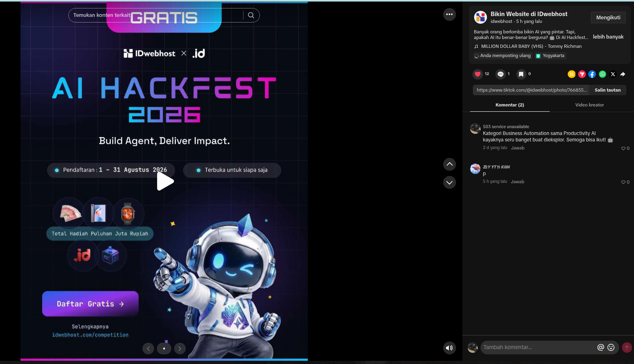
Task: Share the post to WhatsApp
Action: [603, 74]
